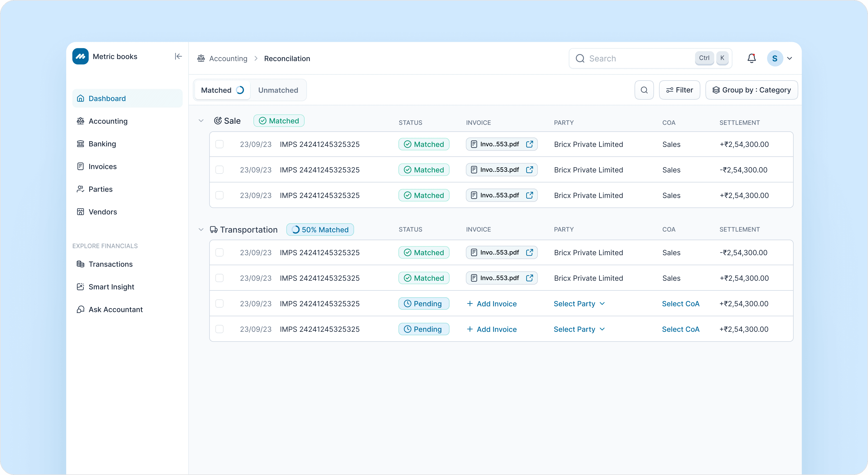The height and width of the screenshot is (475, 868).
Task: Open Ask Accountant in sidebar
Action: (x=116, y=309)
